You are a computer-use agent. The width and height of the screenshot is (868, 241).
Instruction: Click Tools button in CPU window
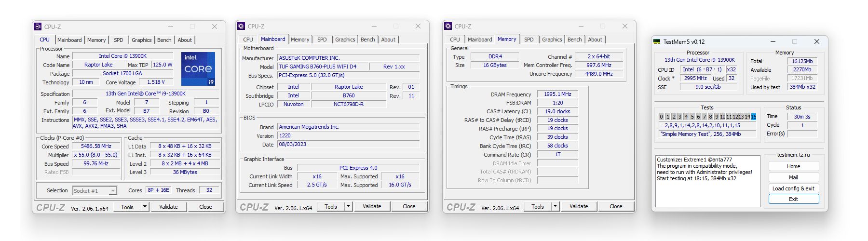coord(127,207)
